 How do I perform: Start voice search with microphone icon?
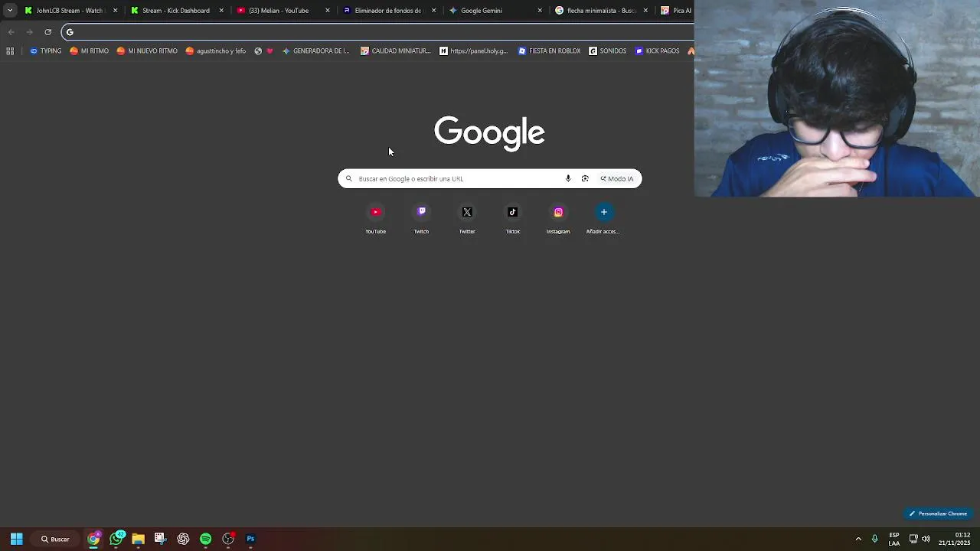tap(568, 178)
